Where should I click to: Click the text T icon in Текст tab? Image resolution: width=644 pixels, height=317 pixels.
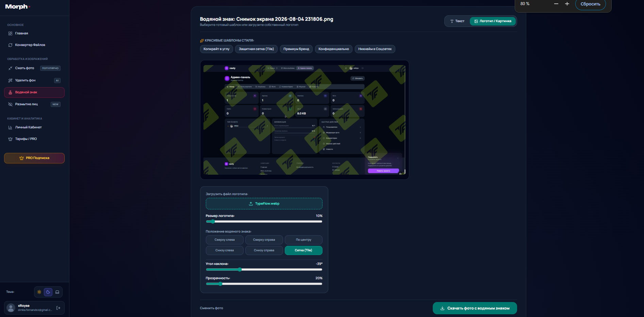[452, 21]
